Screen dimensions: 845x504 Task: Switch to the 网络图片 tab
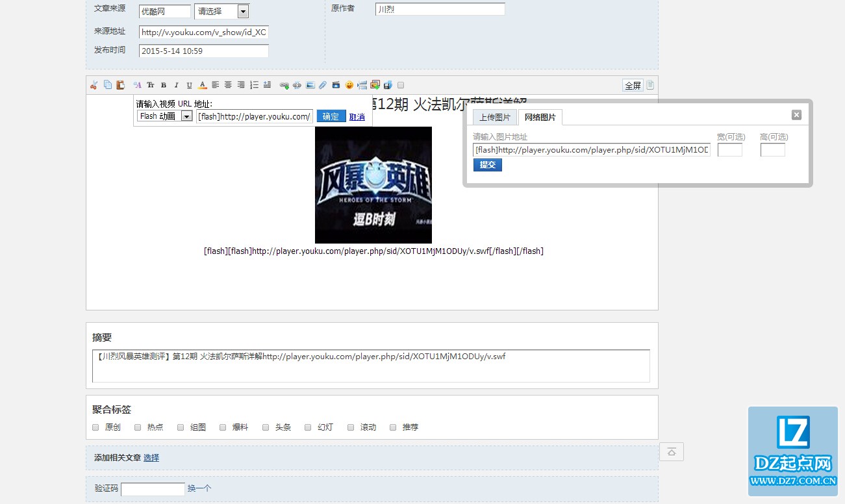click(x=540, y=117)
